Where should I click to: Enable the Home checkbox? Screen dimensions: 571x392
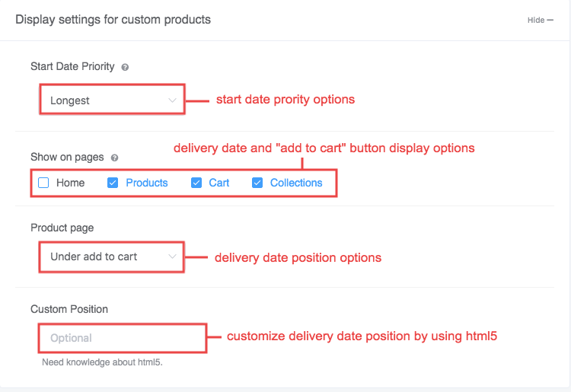point(44,183)
